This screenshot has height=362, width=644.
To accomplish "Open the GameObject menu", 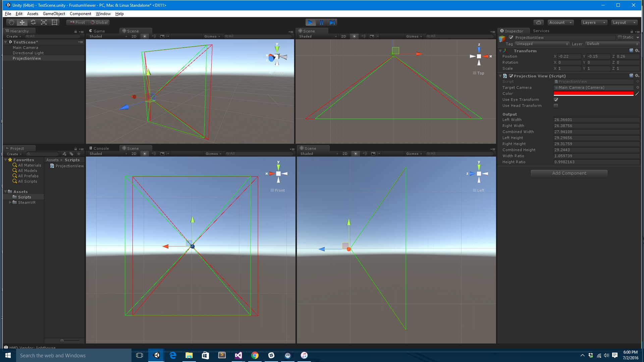I will click(x=54, y=14).
